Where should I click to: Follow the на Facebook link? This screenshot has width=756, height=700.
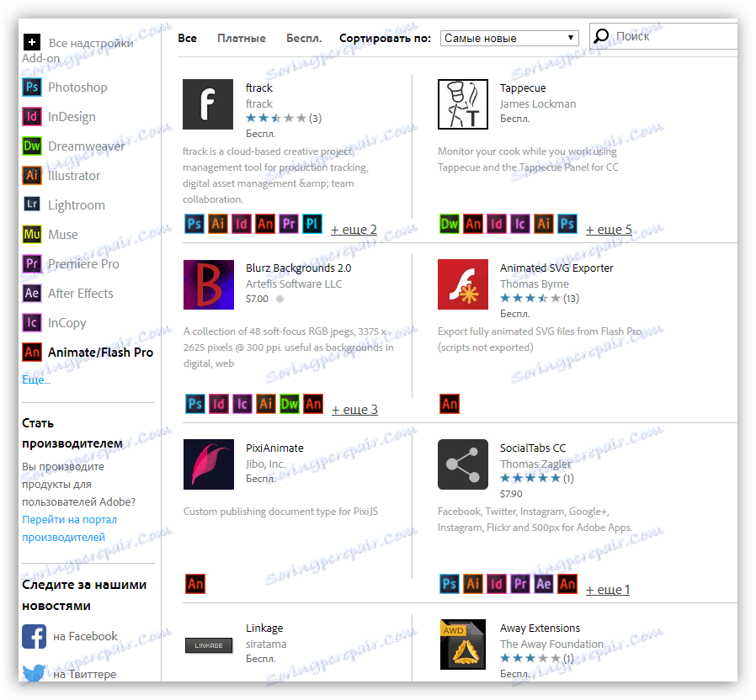[85, 636]
